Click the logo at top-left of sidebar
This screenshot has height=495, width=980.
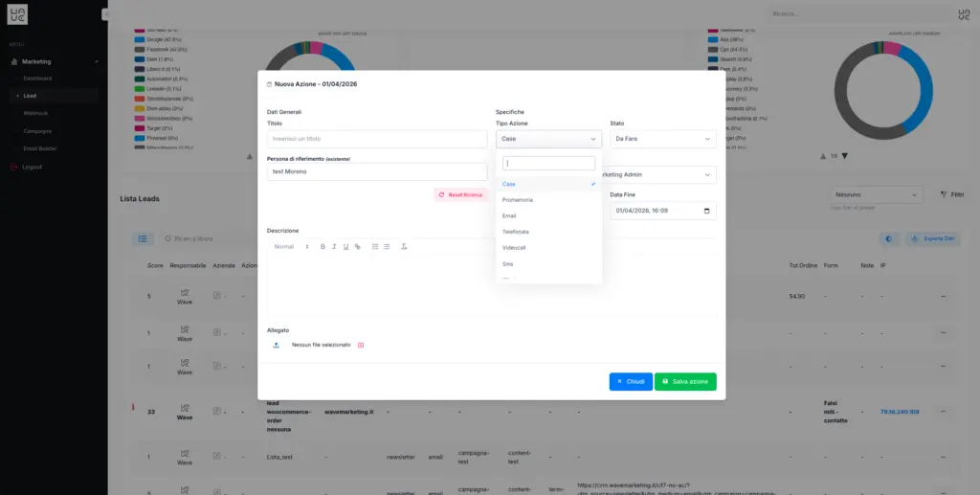(17, 13)
